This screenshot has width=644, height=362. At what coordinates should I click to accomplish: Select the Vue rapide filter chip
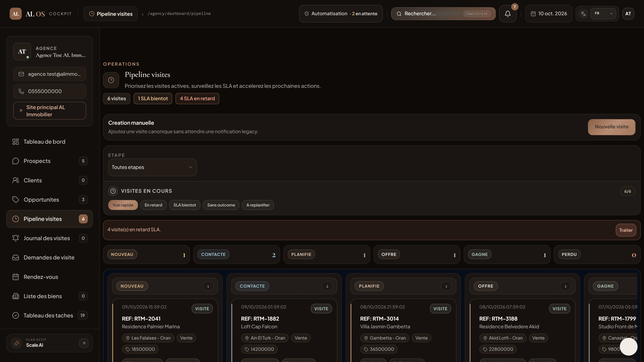(123, 205)
